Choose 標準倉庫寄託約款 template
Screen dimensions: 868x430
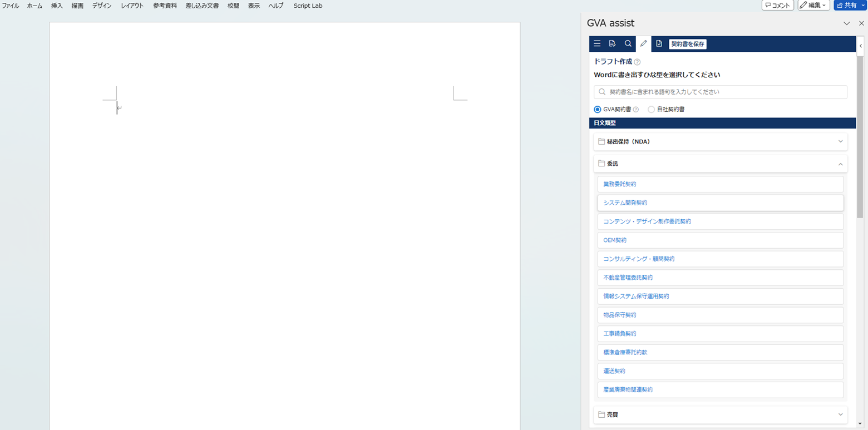[721, 352]
